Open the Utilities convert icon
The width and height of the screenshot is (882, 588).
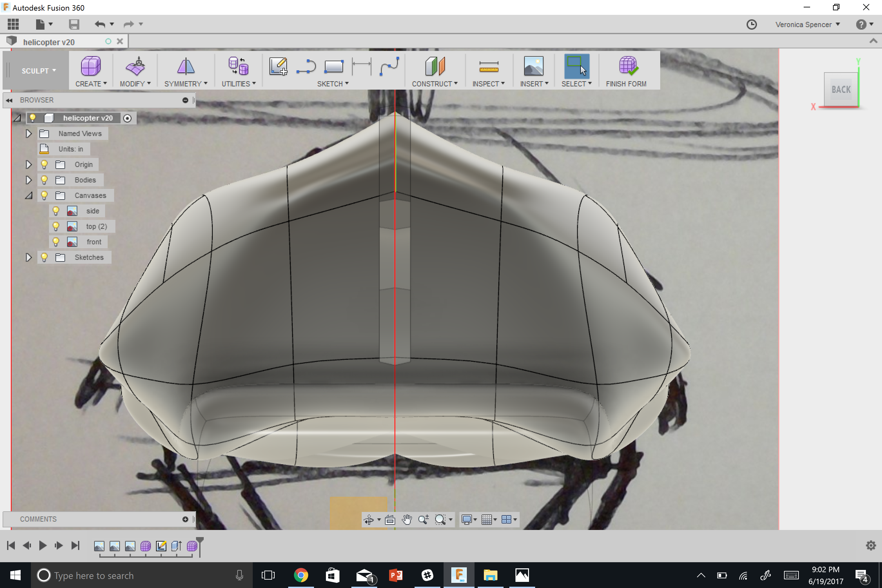238,66
